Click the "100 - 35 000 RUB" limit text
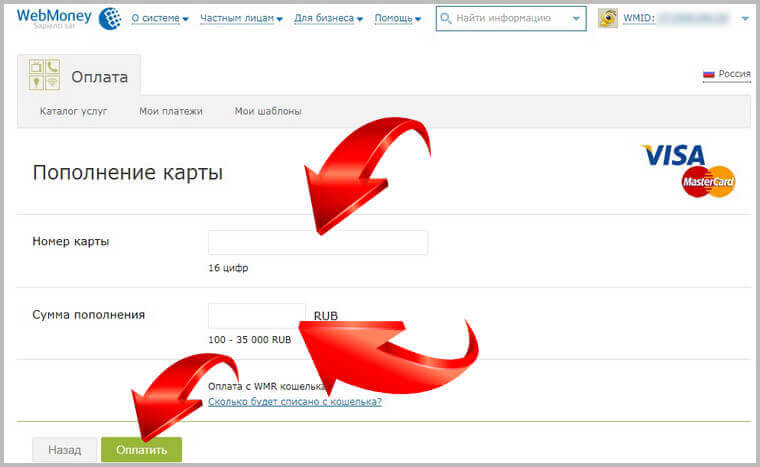The height and width of the screenshot is (467, 760). [250, 339]
